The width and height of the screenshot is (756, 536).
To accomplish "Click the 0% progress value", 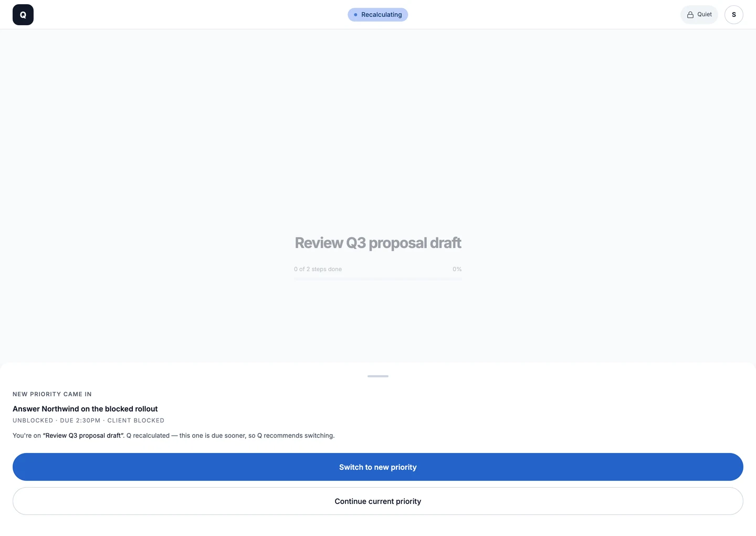I will (457, 269).
